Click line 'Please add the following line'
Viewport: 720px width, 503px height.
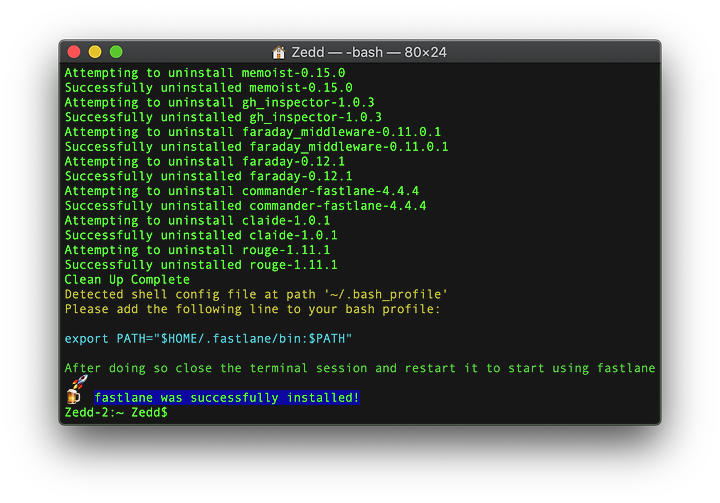pyautogui.click(x=253, y=309)
